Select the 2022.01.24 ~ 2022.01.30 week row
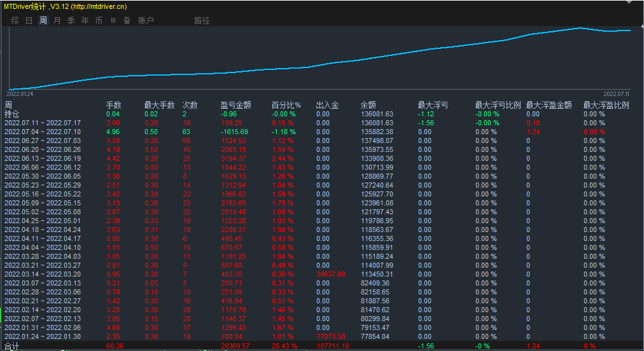The height and width of the screenshot is (351, 644). 43,336
